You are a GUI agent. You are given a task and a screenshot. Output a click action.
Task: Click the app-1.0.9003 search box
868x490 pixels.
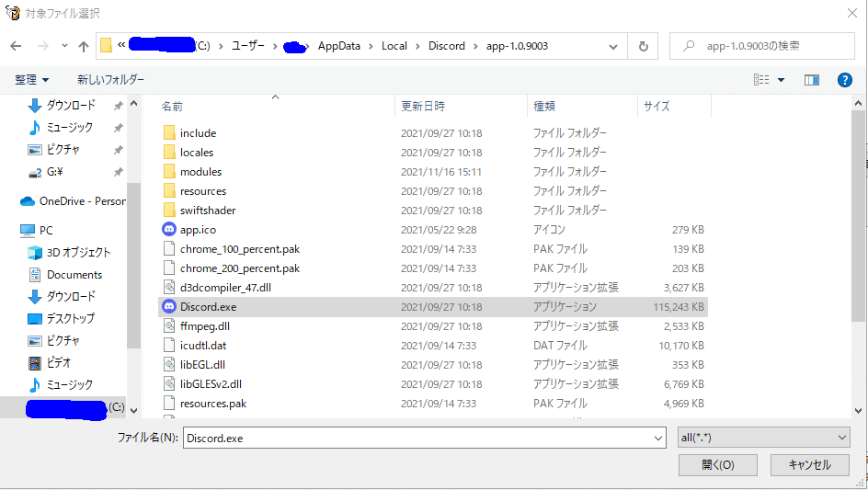click(x=761, y=46)
